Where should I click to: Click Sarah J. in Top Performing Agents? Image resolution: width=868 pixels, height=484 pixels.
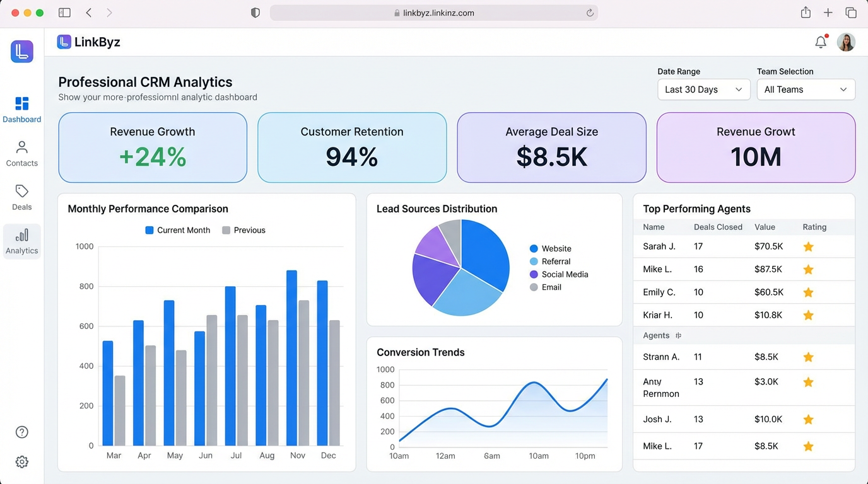(659, 246)
